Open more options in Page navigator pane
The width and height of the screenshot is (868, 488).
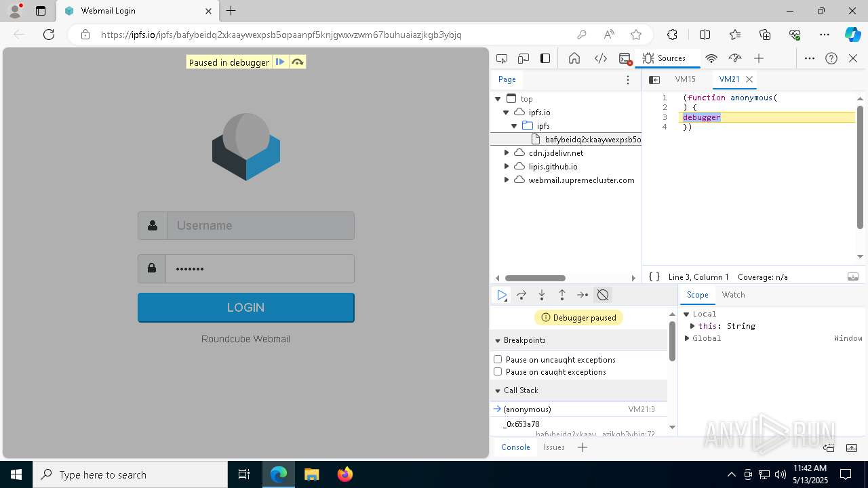(628, 80)
